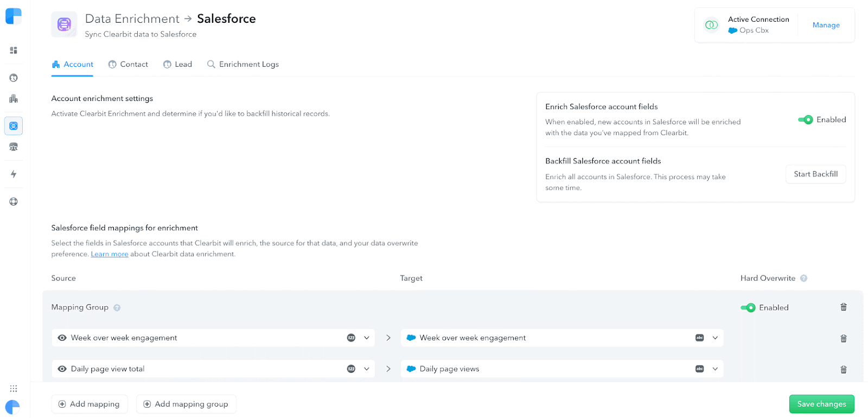Toggle eye icon on Daily page view total
Viewport: 868px width, 418px height.
tap(62, 369)
